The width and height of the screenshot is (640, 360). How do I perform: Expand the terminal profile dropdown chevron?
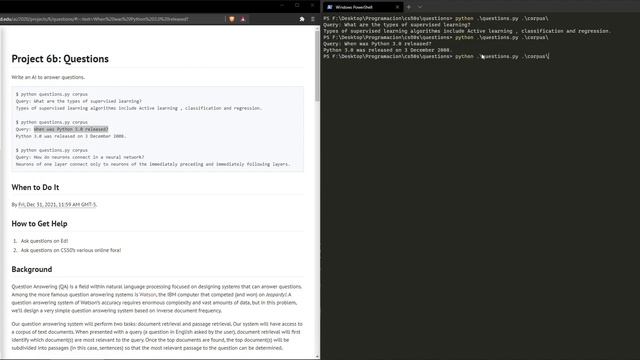point(420,7)
